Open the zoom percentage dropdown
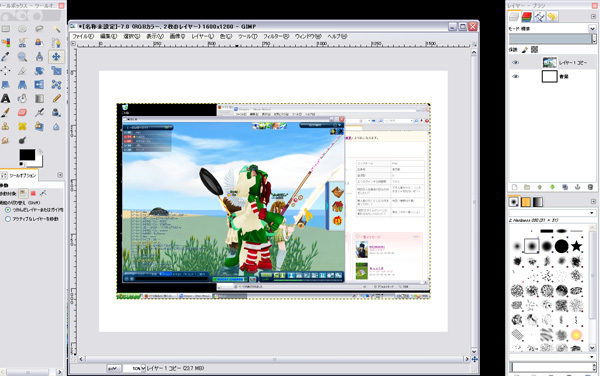This screenshot has width=600, height=376. click(x=143, y=368)
